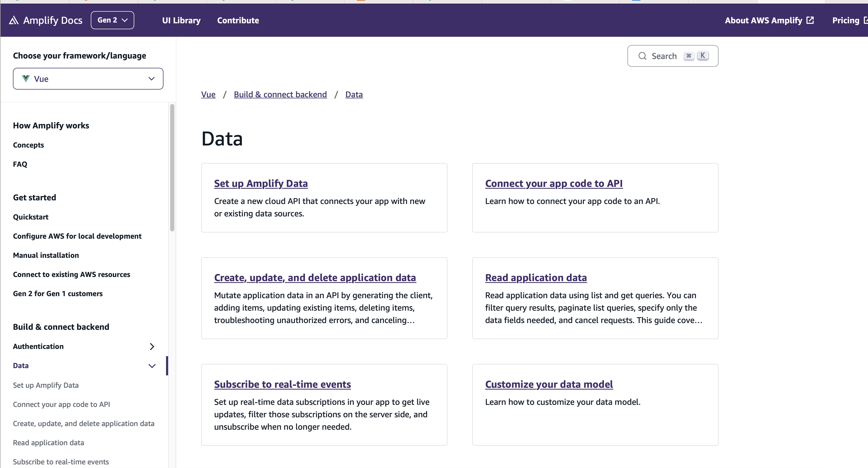Image resolution: width=868 pixels, height=468 pixels.
Task: Open the UI Library nav item
Action: [x=181, y=20]
